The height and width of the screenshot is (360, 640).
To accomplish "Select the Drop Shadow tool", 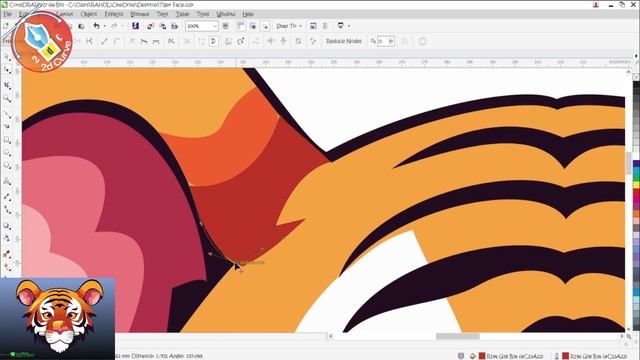I will 7,226.
